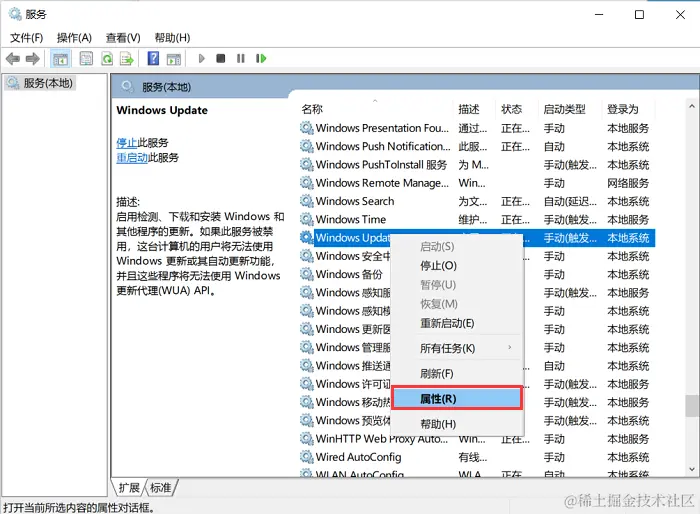Open the Properties toolbar icon
Image resolution: width=700 pixels, height=514 pixels.
pos(86,59)
